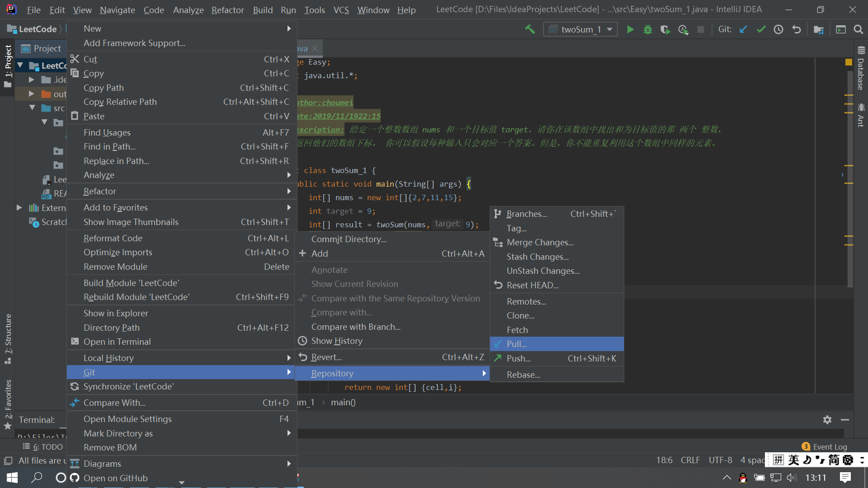Open Project Structure toolbar icon
This screenshot has width=868, height=488.
point(819,29)
